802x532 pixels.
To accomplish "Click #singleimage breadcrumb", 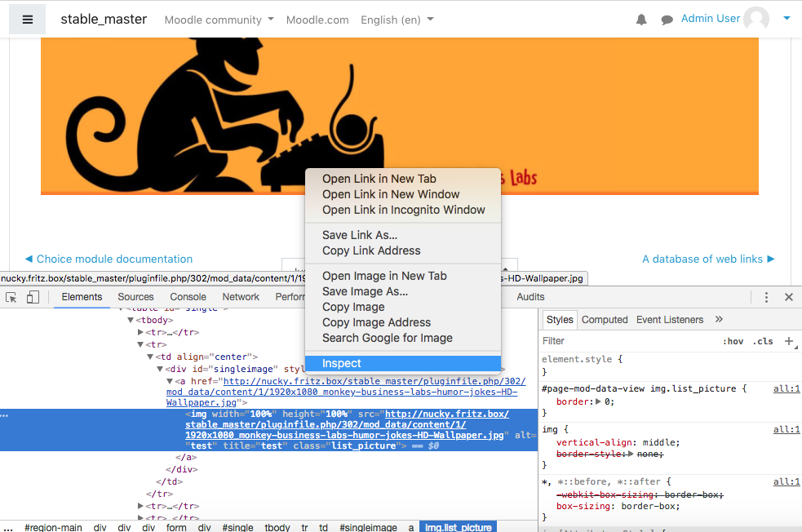I will [x=368, y=527].
